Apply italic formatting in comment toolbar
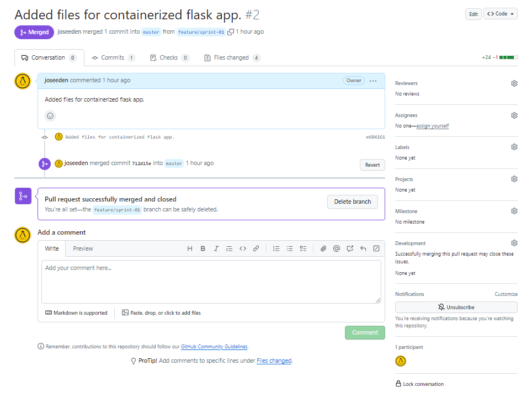Screen dimensions: 532x403 click(216, 248)
